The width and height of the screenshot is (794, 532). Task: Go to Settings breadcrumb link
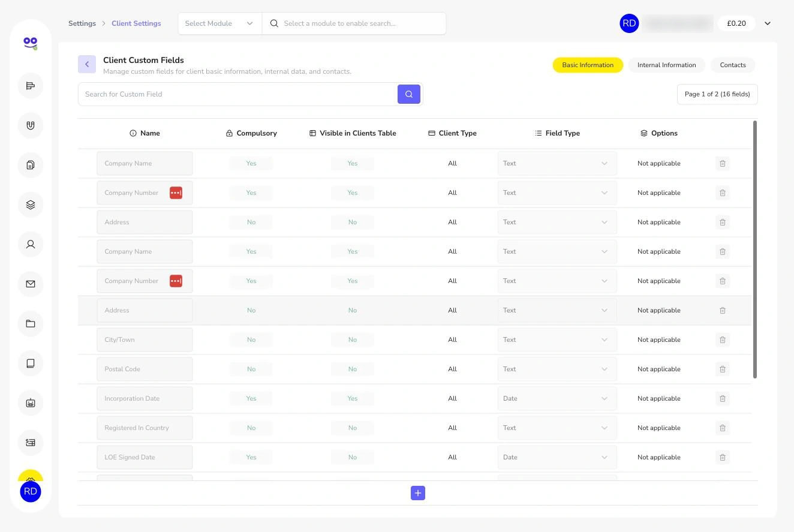pyautogui.click(x=82, y=23)
